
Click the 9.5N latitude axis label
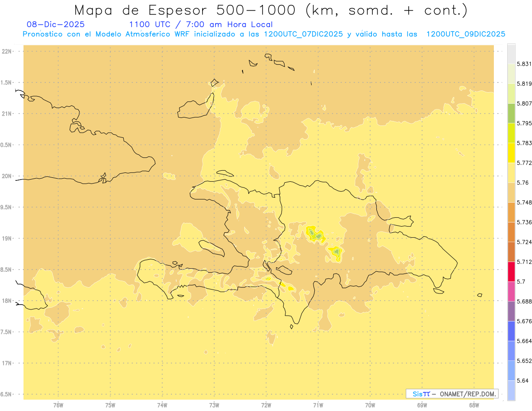[7, 207]
